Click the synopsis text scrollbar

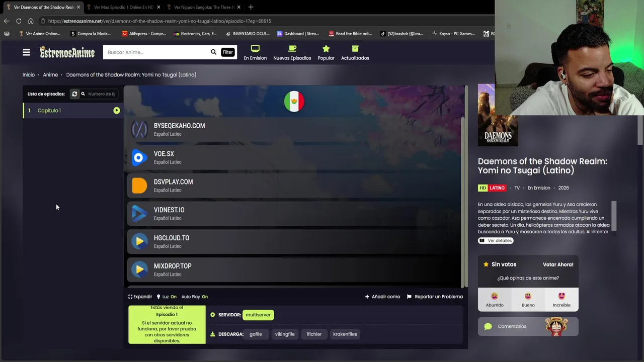[614, 216]
